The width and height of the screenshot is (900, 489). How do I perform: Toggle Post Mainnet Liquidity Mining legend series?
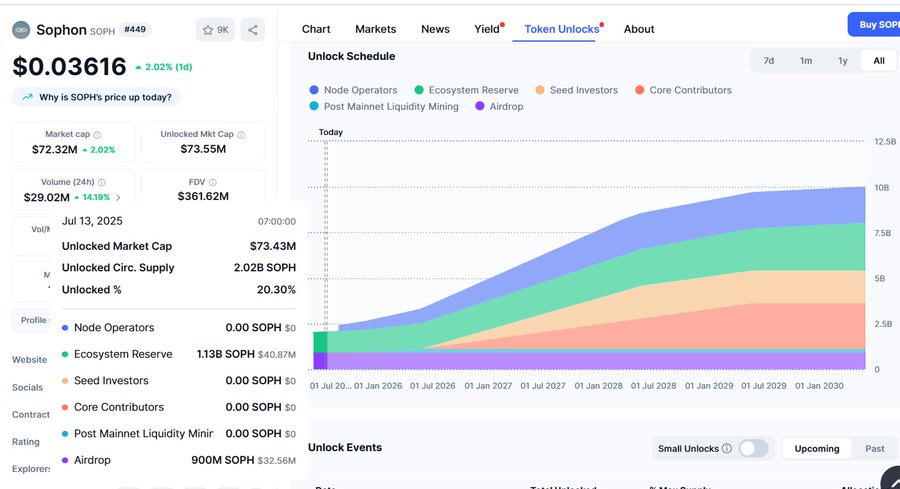383,106
